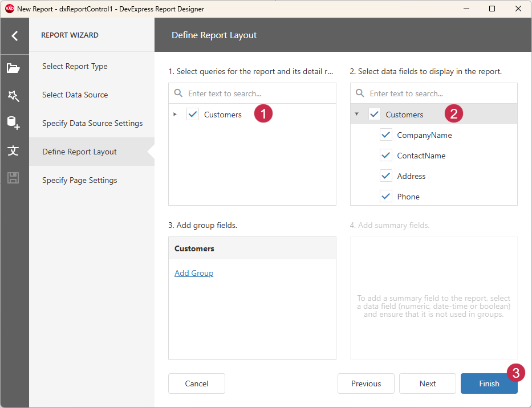
Task: Uncheck the Phone field checkbox
Action: (x=386, y=197)
